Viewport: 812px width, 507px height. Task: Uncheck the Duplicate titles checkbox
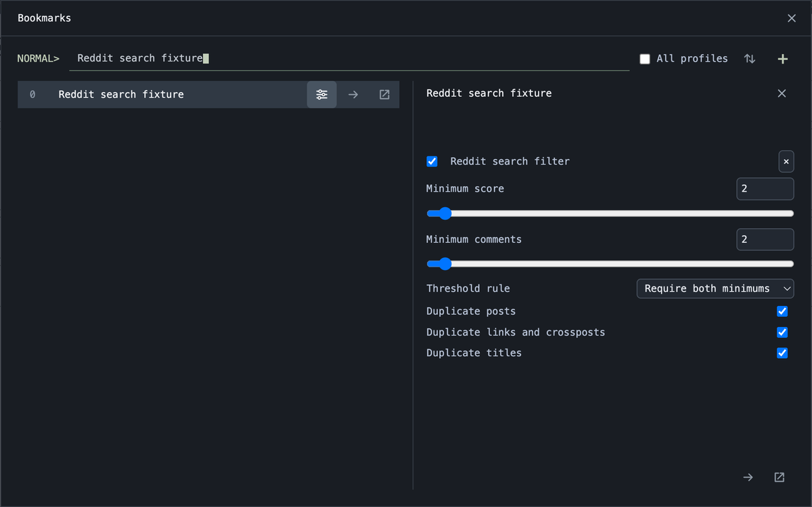(x=782, y=353)
